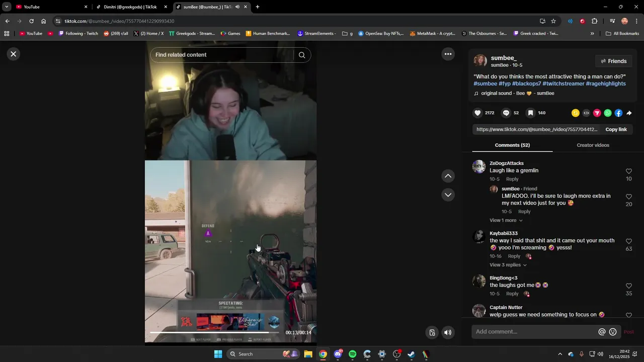
Task: Mute the TikTok video with speaker button
Action: [x=448, y=332]
